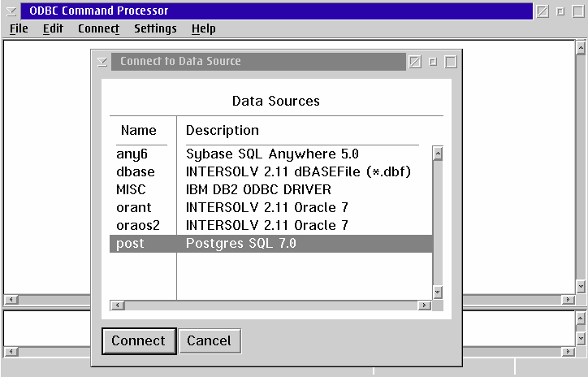
Task: Open the Connect to Data Source system menu icon
Action: [x=102, y=62]
